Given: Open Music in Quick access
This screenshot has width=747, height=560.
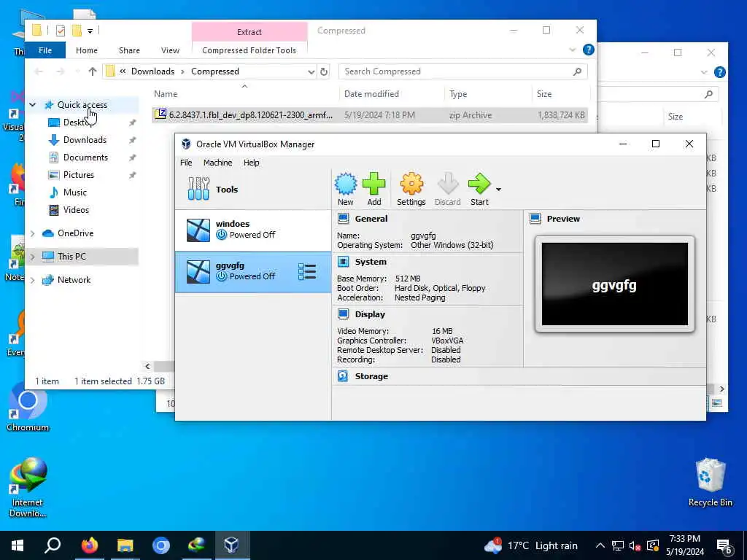Looking at the screenshot, I should 75,192.
